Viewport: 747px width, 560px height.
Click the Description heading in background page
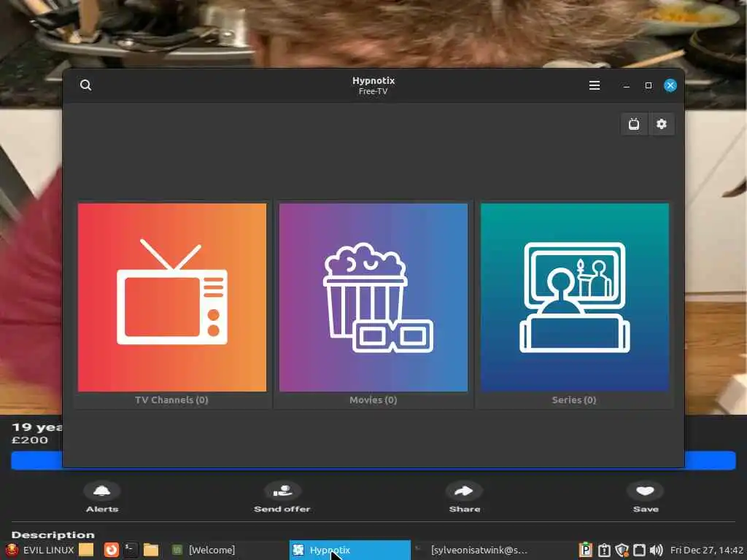click(53, 534)
